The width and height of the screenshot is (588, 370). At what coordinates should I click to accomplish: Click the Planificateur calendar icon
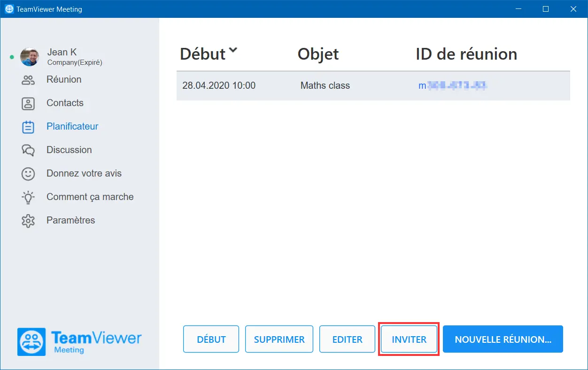click(x=28, y=127)
